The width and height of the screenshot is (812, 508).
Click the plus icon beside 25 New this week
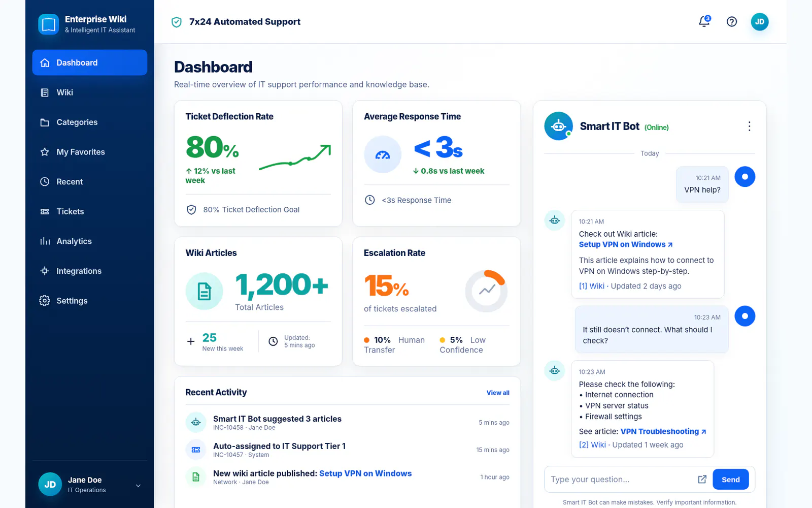pos(191,341)
